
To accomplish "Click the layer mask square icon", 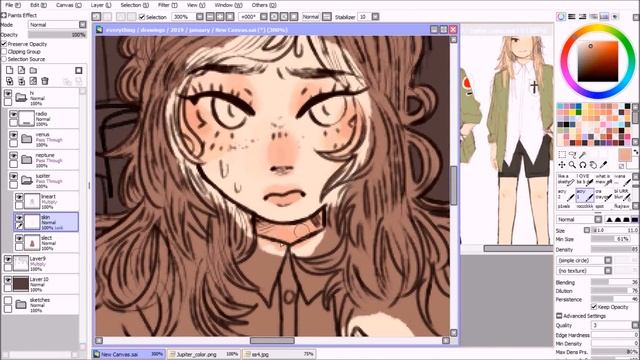I will [x=79, y=71].
